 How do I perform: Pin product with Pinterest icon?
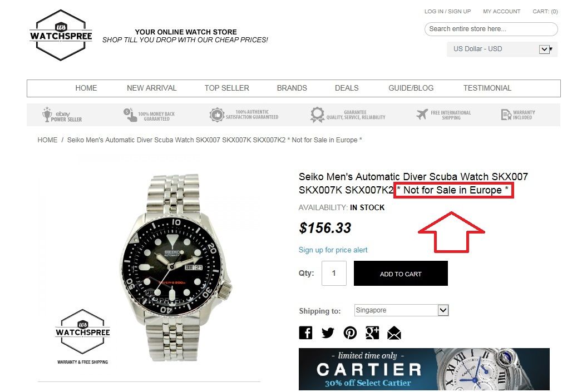(350, 333)
